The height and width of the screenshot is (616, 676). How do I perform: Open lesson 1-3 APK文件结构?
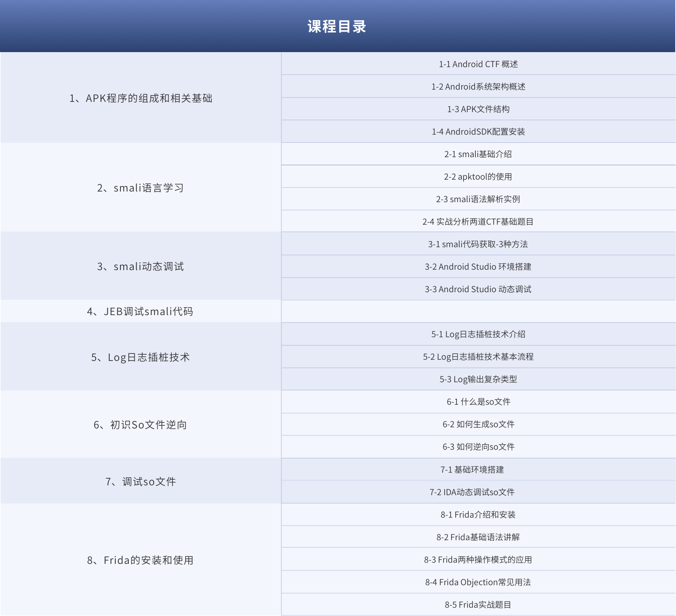pos(478,109)
